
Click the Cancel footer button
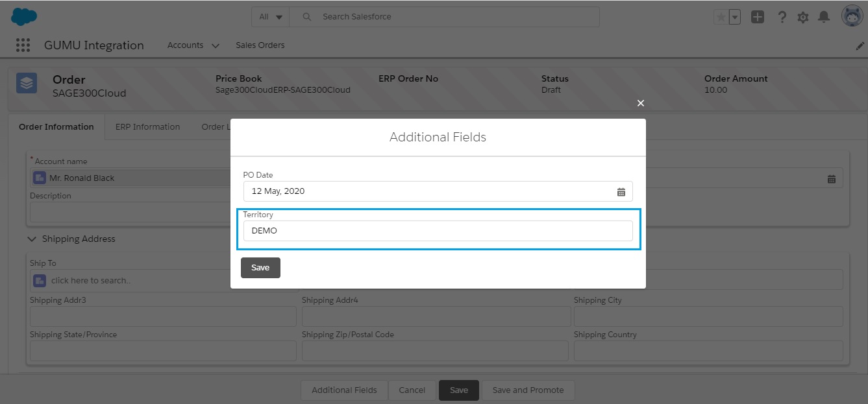click(412, 390)
